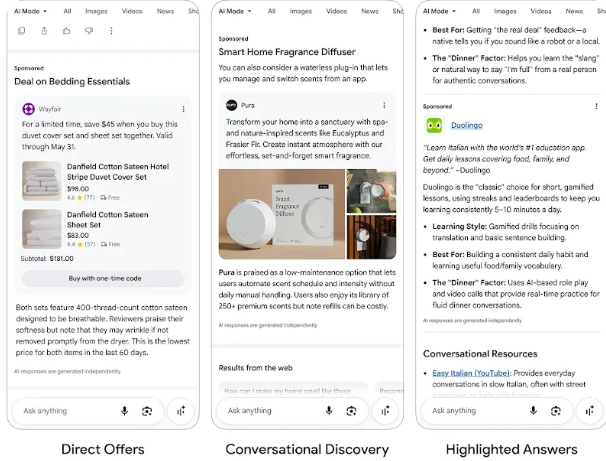
Task: Click suggestion chip about making home smell
Action: (x=293, y=390)
